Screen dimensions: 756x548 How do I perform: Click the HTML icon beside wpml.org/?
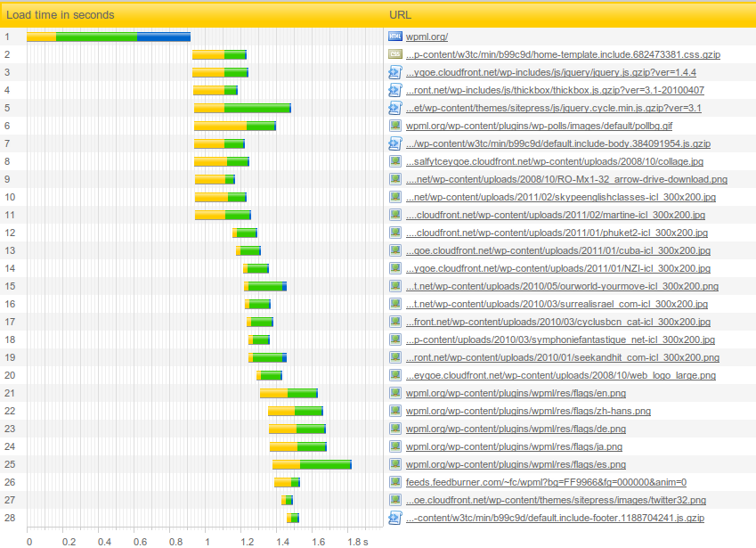[394, 37]
